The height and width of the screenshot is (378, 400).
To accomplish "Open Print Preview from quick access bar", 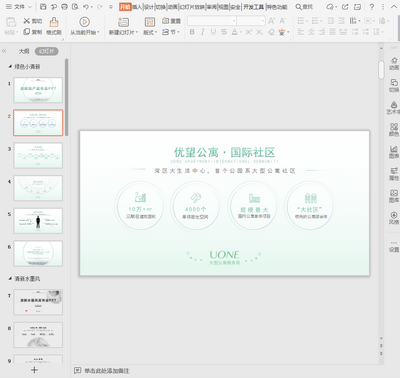I will coord(75,7).
